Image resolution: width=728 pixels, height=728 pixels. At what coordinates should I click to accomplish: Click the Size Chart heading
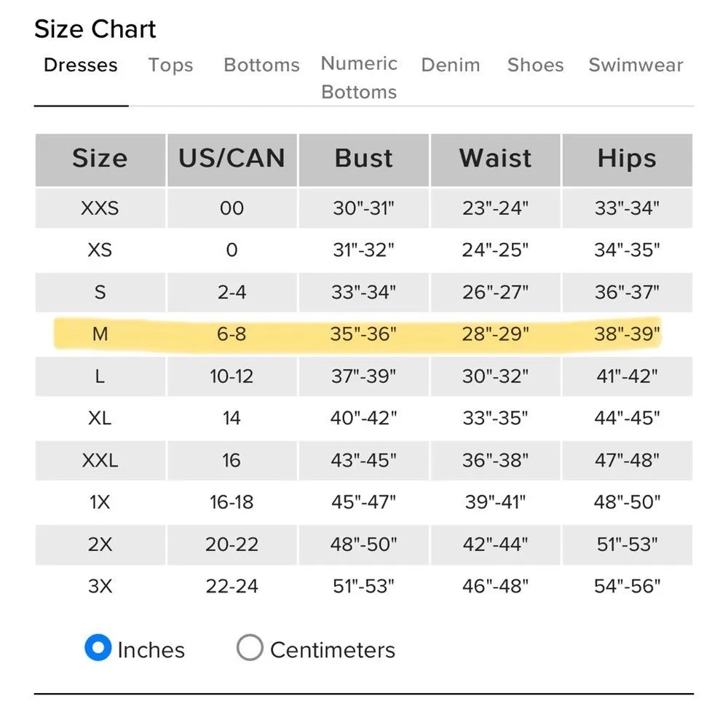coord(95,29)
